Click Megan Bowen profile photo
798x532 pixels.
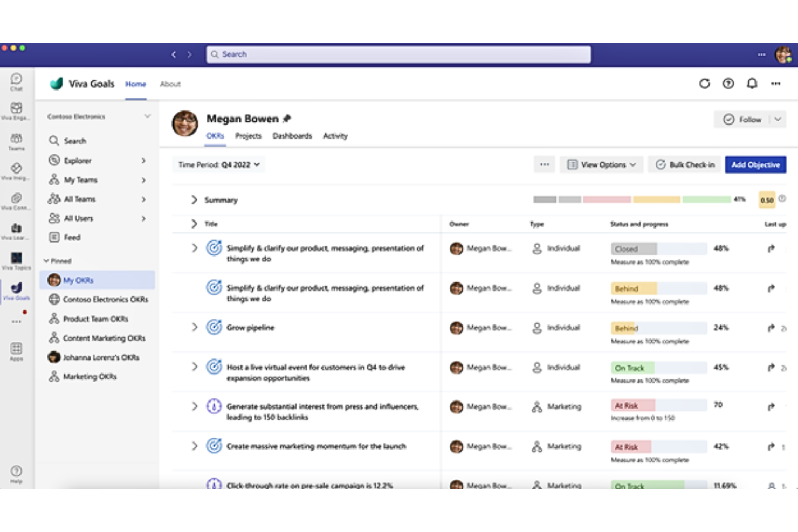185,123
